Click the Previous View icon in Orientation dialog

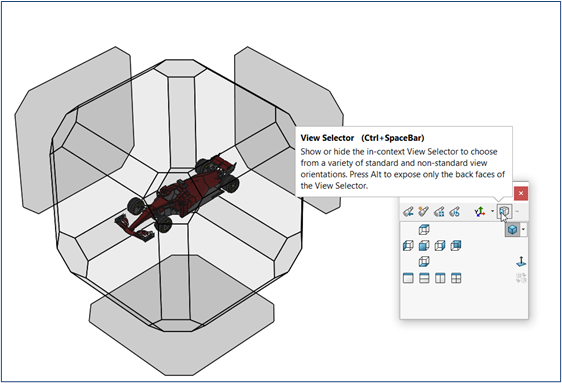408,212
